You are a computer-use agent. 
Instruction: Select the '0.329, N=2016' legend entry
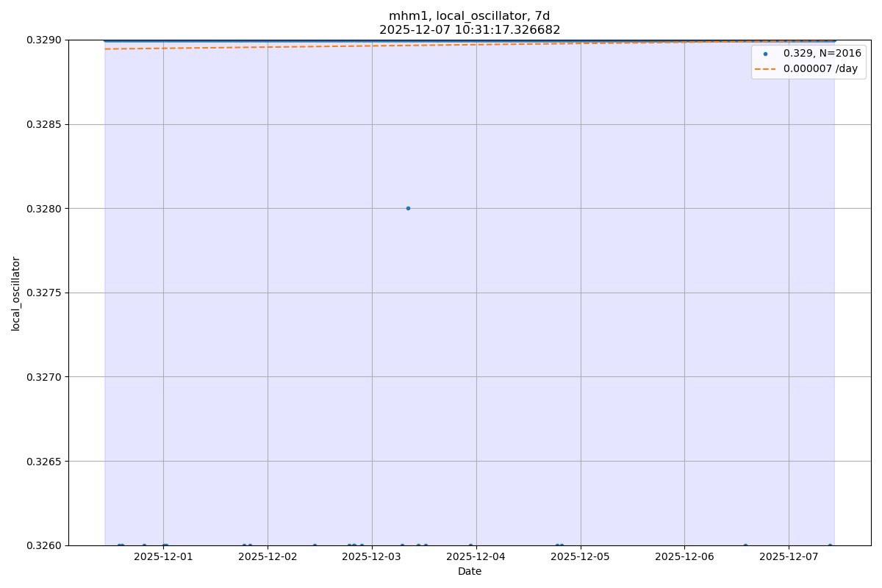tap(822, 54)
